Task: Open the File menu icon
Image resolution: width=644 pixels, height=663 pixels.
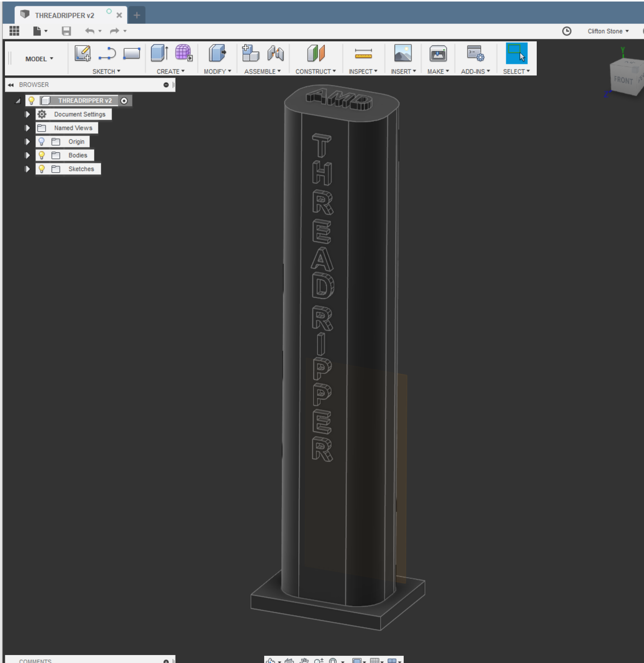Action: pos(37,31)
